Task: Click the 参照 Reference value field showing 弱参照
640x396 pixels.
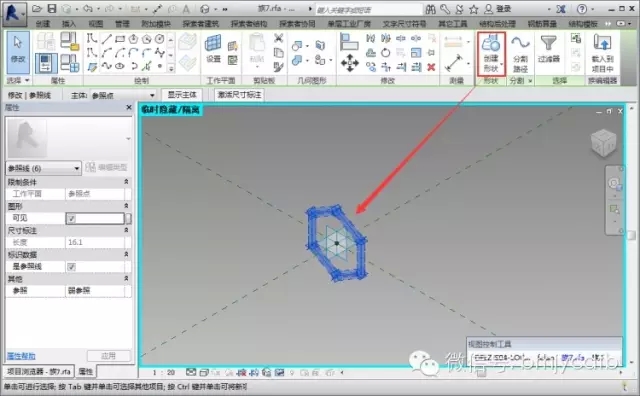Action: [x=95, y=291]
